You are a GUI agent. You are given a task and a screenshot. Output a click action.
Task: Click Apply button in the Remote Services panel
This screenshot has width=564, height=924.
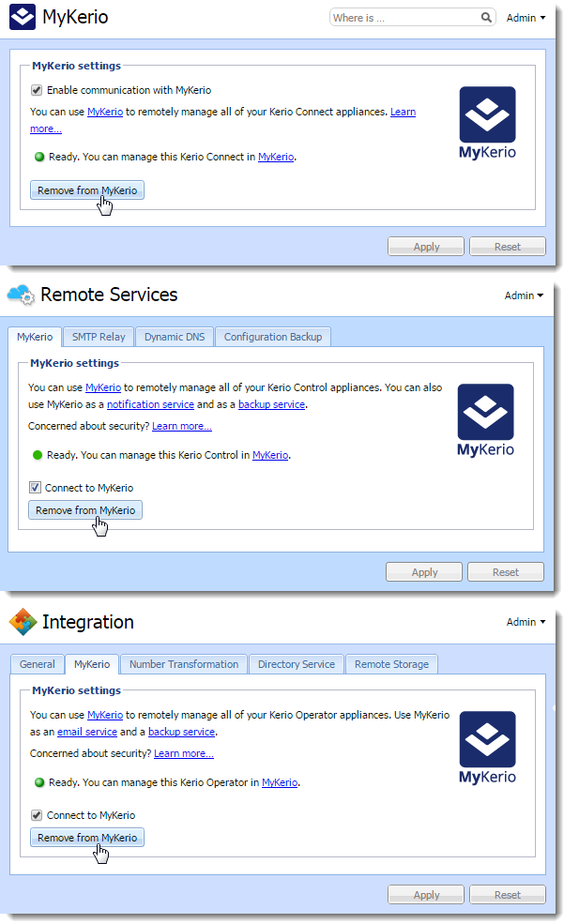tap(424, 571)
